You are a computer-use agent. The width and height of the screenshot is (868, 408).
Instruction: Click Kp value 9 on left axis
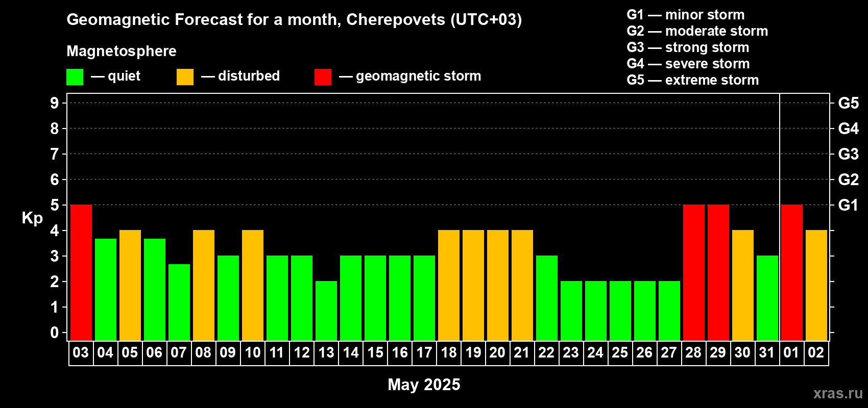click(54, 103)
